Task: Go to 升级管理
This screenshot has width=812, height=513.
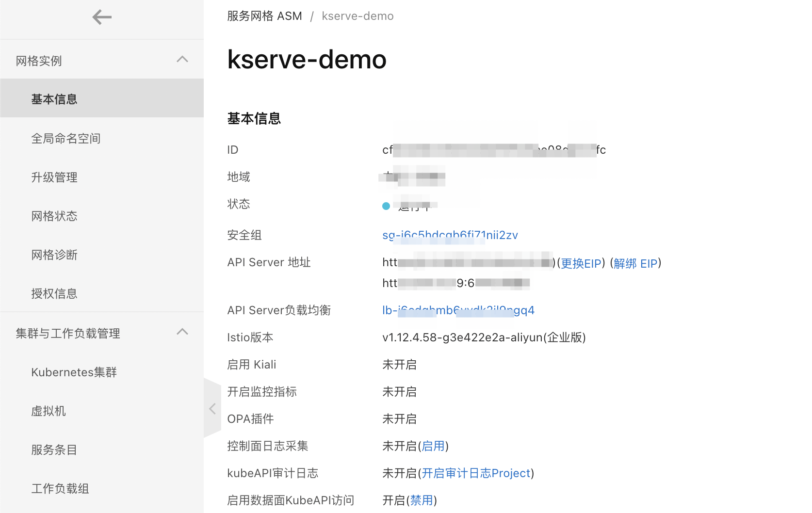Action: [x=54, y=177]
